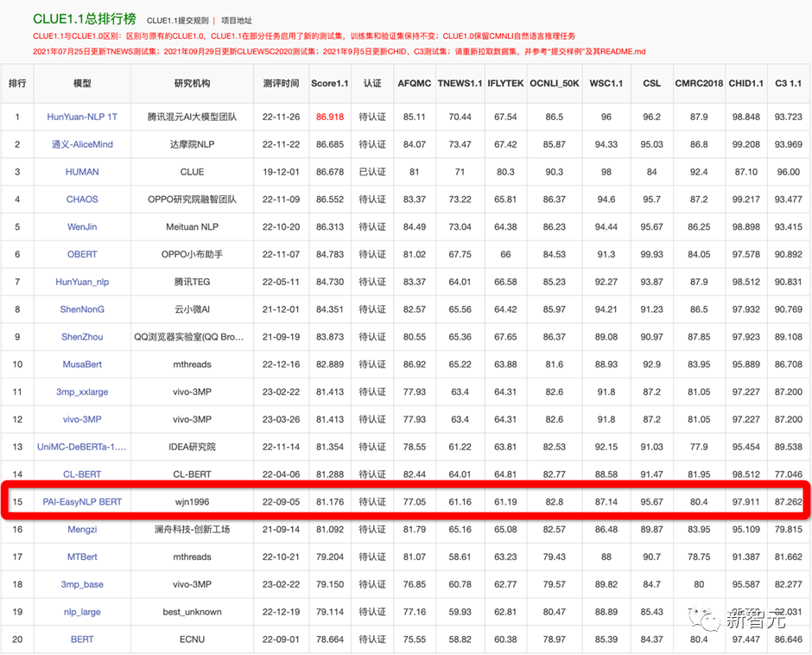Click the red top score 86.918
812x655 pixels.
coord(329,117)
